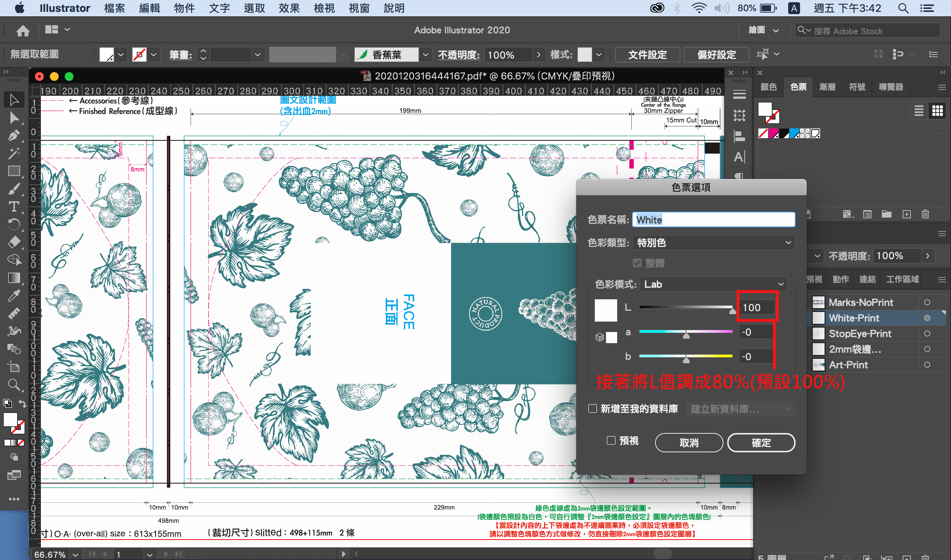
Task: Check the 新增至我的資料庫 checkbox
Action: pos(593,409)
